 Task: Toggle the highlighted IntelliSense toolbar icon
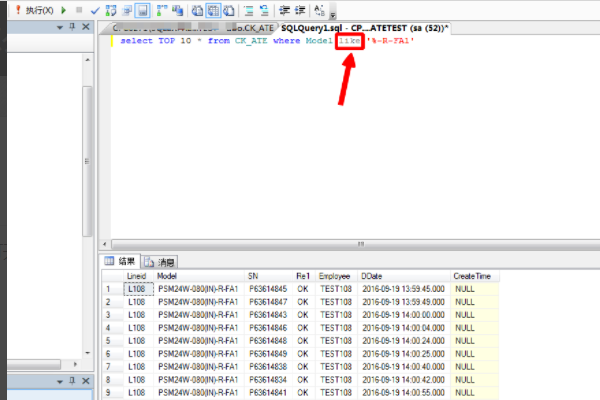point(142,11)
